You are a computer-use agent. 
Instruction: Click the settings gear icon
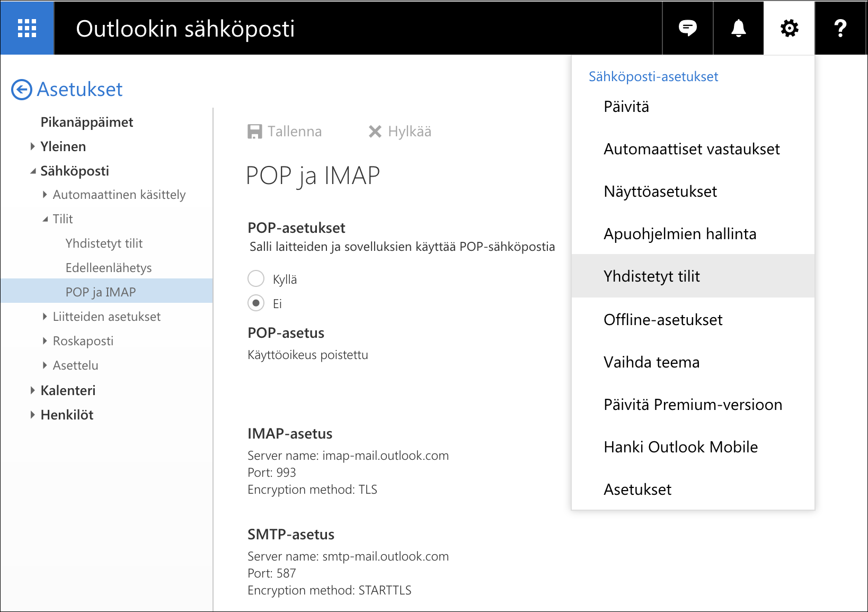(x=789, y=28)
